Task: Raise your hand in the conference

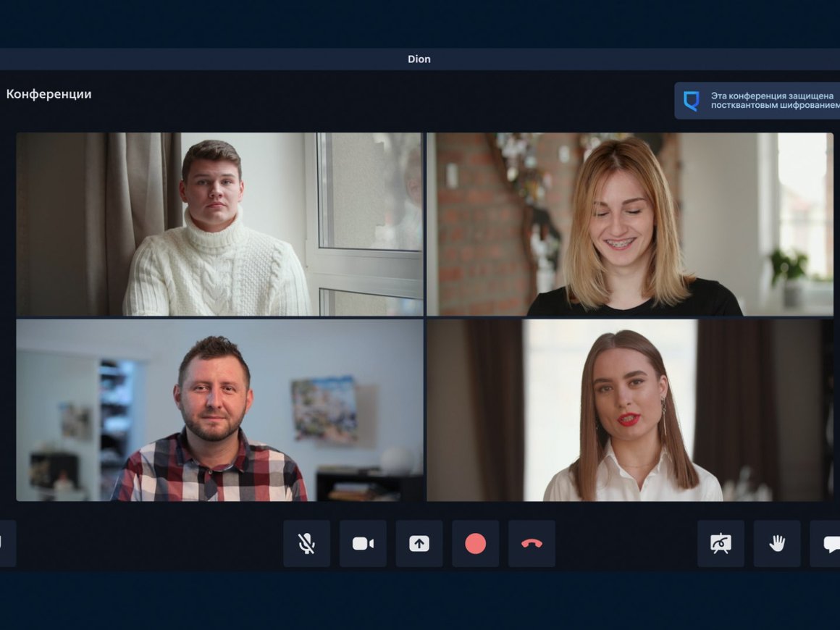Action: [777, 544]
